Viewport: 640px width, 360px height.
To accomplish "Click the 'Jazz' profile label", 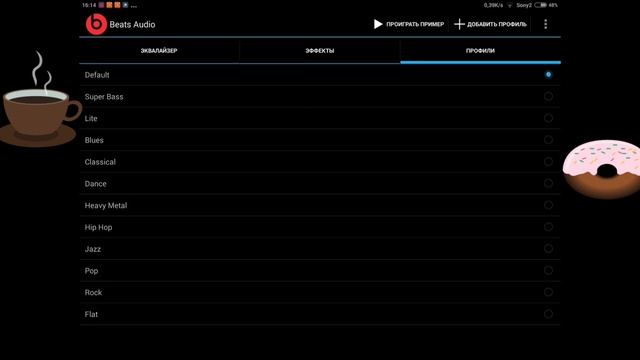I will pyautogui.click(x=93, y=249).
